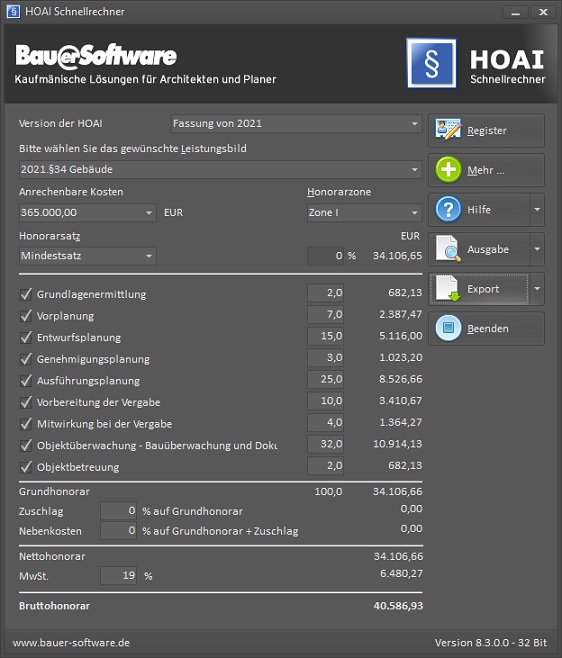Click the Export document arrow icon

coord(448,289)
